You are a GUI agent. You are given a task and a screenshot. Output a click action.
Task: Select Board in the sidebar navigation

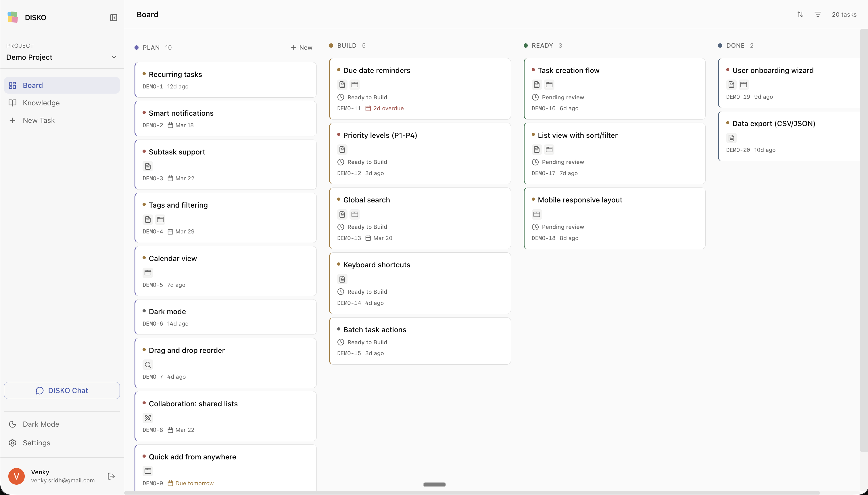point(33,85)
